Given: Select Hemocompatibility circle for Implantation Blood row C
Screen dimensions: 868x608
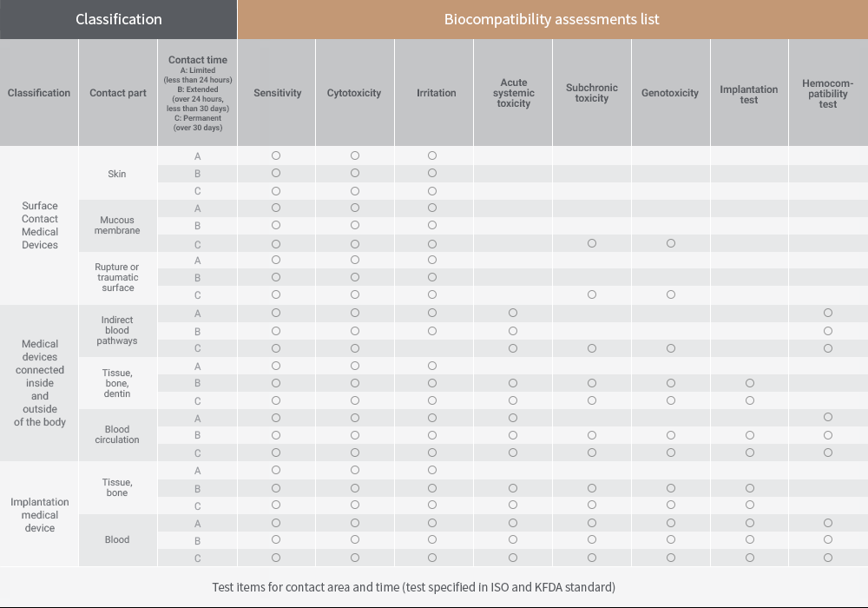Looking at the screenshot, I should tap(828, 558).
